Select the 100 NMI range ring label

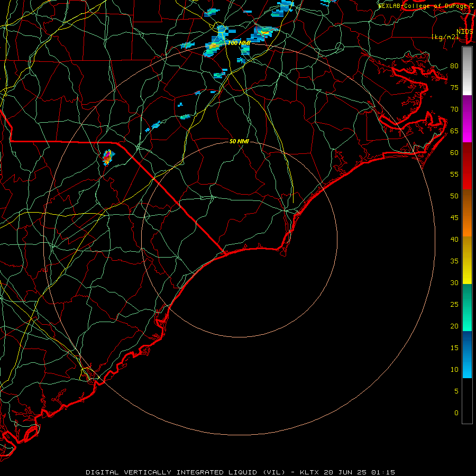point(239,43)
